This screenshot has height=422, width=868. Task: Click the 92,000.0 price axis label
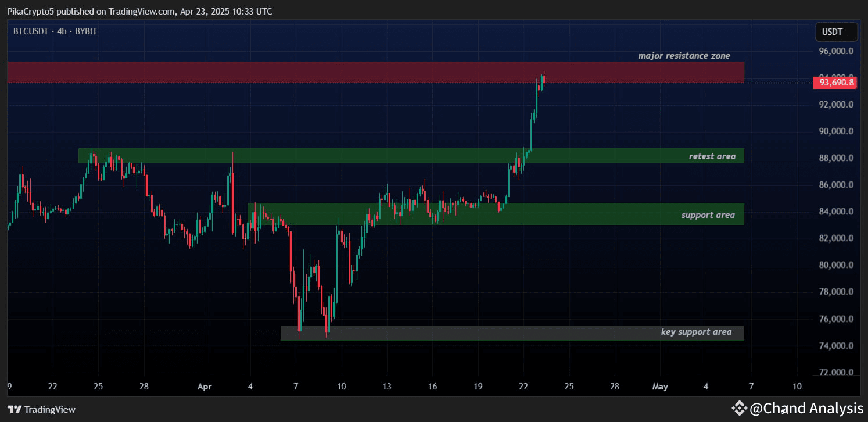coord(836,105)
